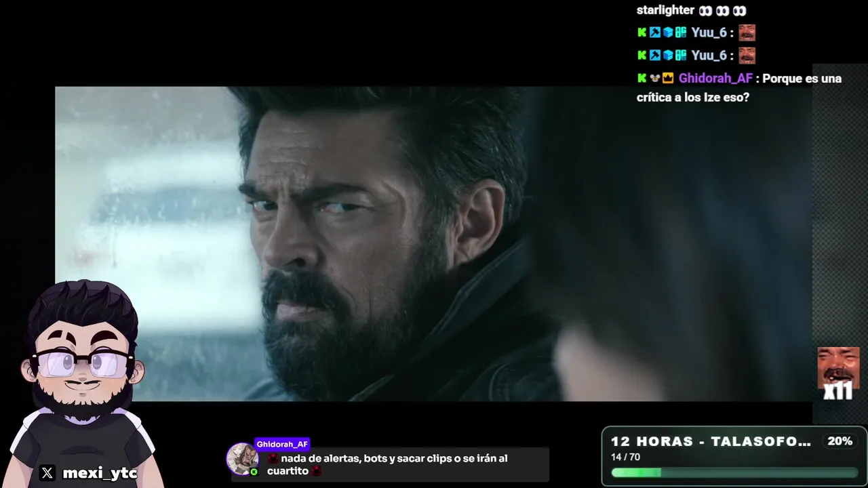
Task: Click the 20% goal percentage pill
Action: [x=840, y=441]
